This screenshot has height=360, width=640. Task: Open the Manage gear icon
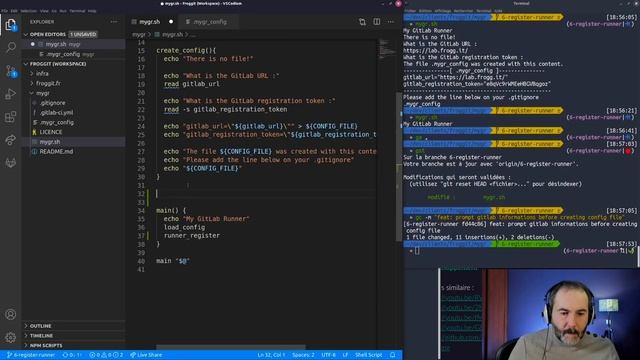coord(11,338)
